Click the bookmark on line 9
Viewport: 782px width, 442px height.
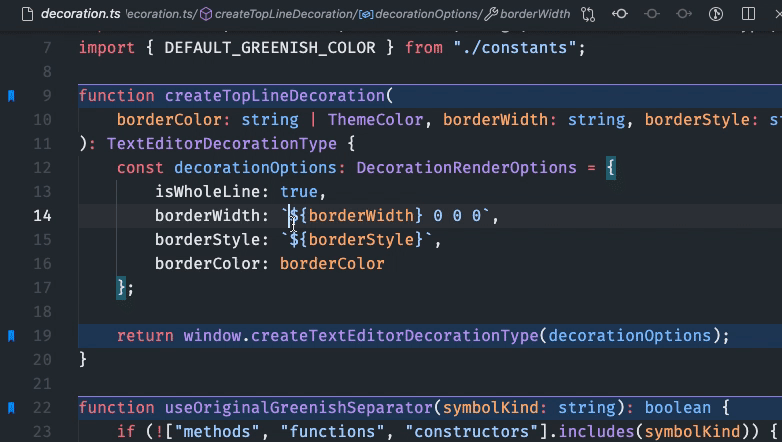click(11, 96)
